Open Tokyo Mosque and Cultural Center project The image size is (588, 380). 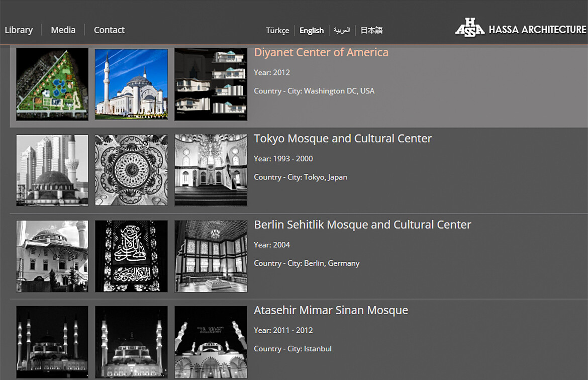[343, 138]
